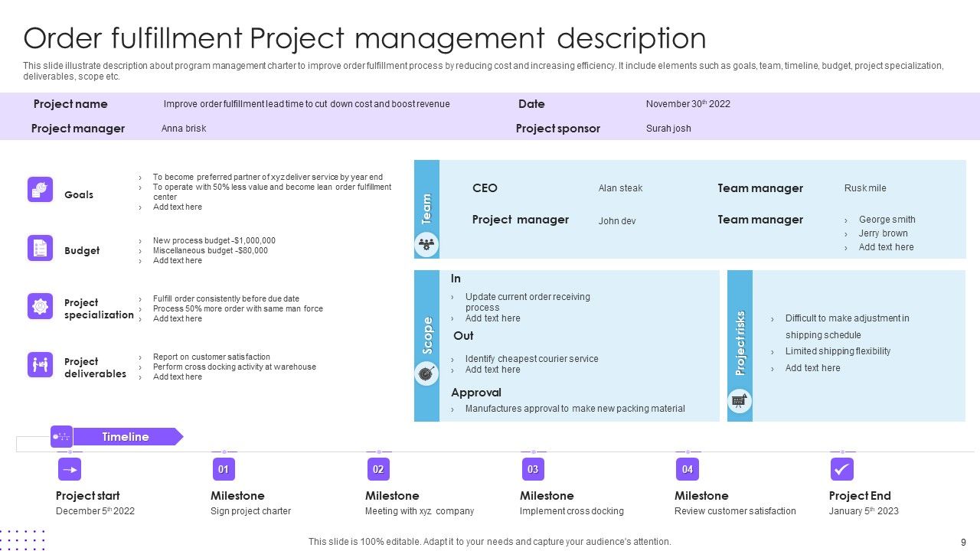Click the Project deliverables people icon
The height and width of the screenshot is (551, 980).
[39, 364]
